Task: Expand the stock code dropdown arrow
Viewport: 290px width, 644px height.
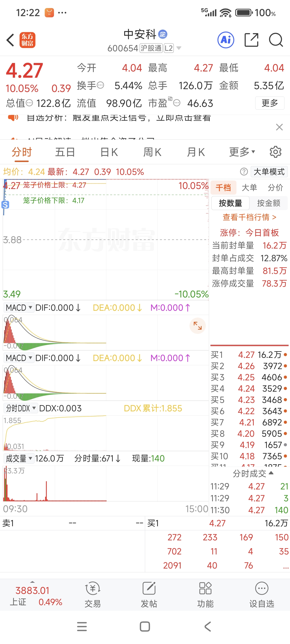Action: click(179, 48)
